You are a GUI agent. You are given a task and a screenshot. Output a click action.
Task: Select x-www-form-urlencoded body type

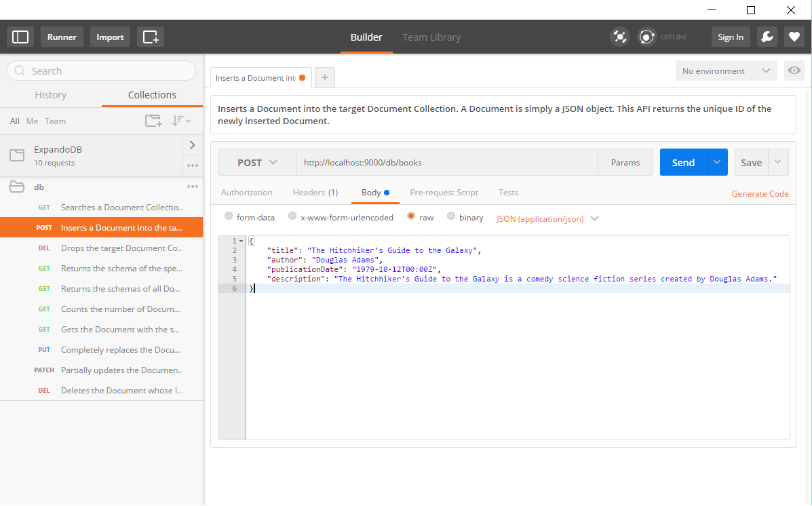(292, 216)
